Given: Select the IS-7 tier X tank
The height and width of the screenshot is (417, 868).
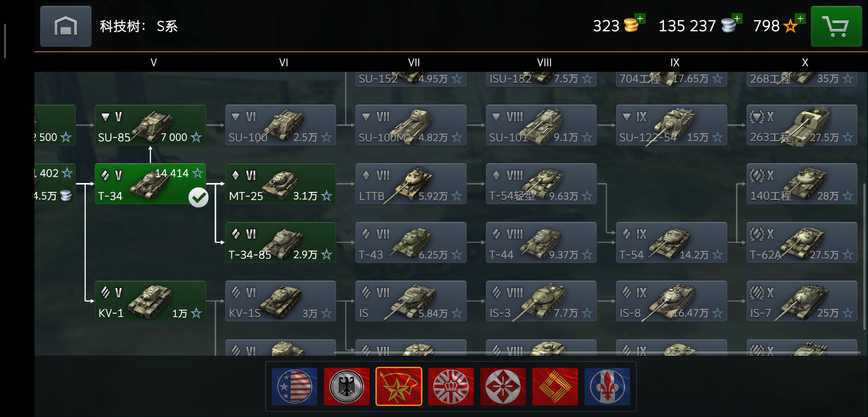Looking at the screenshot, I should pyautogui.click(x=802, y=301).
